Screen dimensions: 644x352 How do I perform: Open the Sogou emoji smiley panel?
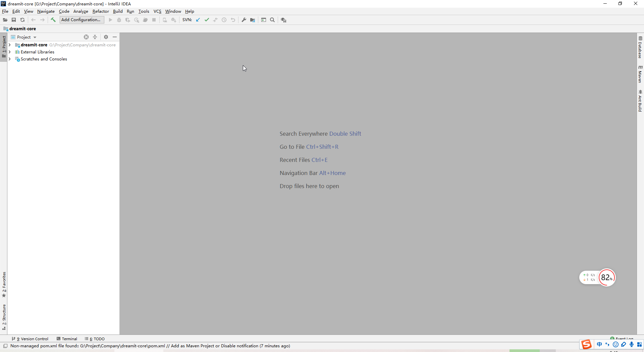pyautogui.click(x=615, y=344)
